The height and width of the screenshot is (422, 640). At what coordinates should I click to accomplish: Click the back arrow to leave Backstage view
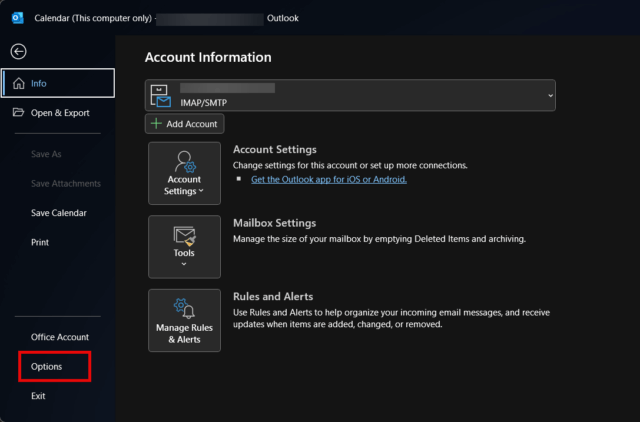coord(18,52)
